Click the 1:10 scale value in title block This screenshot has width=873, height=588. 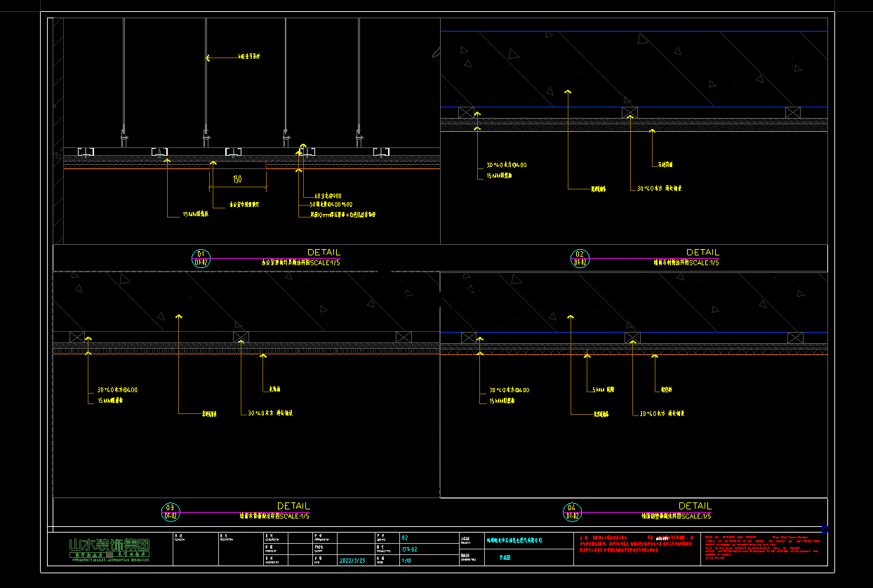tap(406, 561)
